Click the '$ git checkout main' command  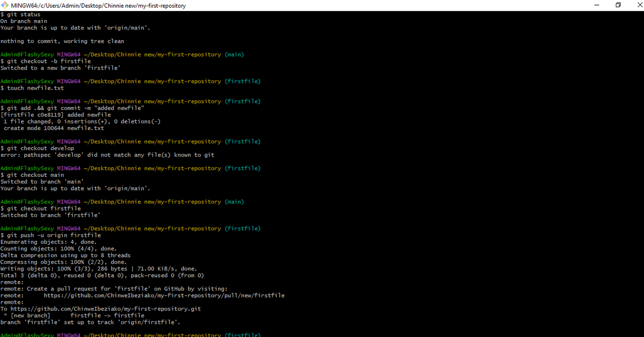pyautogui.click(x=32, y=175)
